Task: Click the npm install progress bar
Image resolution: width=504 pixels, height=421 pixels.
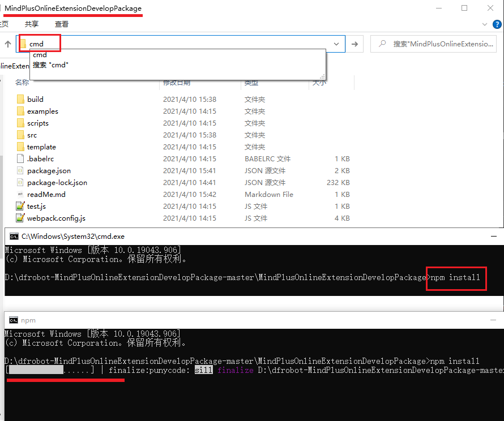Action: [50, 370]
